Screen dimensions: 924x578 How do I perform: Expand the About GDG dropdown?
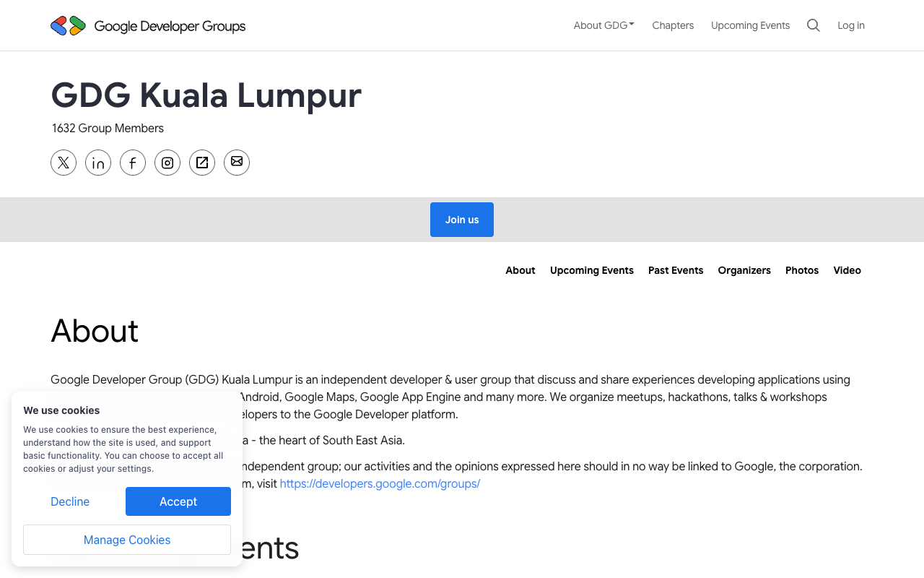[x=603, y=25]
